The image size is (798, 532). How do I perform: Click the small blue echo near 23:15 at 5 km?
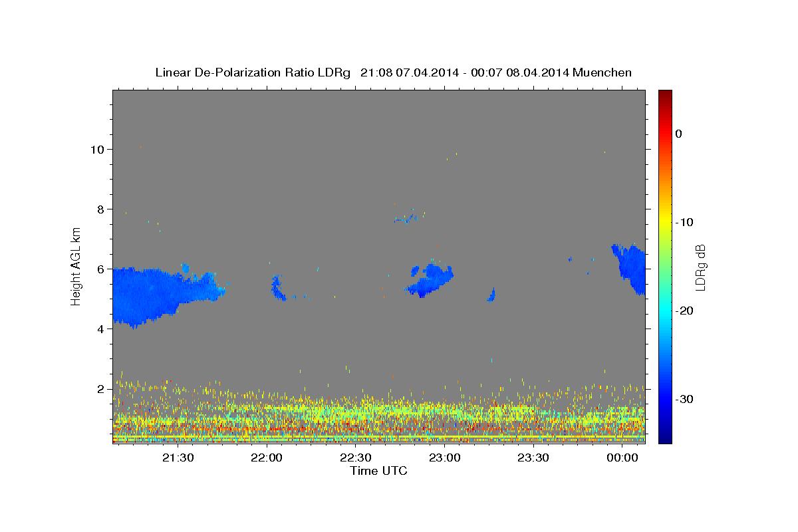tap(491, 295)
